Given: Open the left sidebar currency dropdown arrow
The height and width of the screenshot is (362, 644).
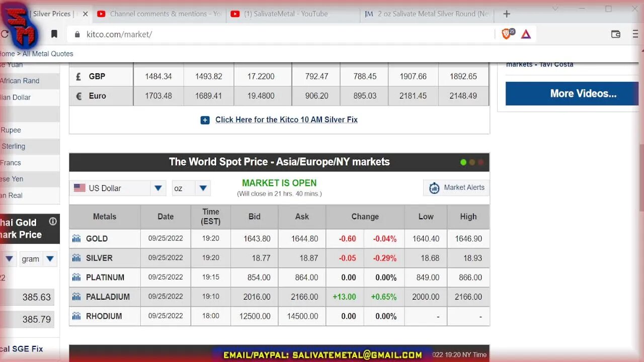Looking at the screenshot, I should pos(9,259).
